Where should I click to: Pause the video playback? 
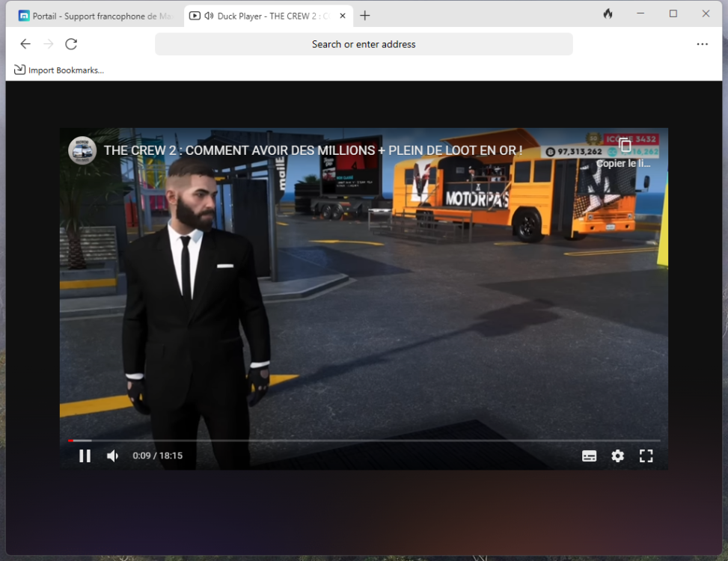[x=85, y=456]
